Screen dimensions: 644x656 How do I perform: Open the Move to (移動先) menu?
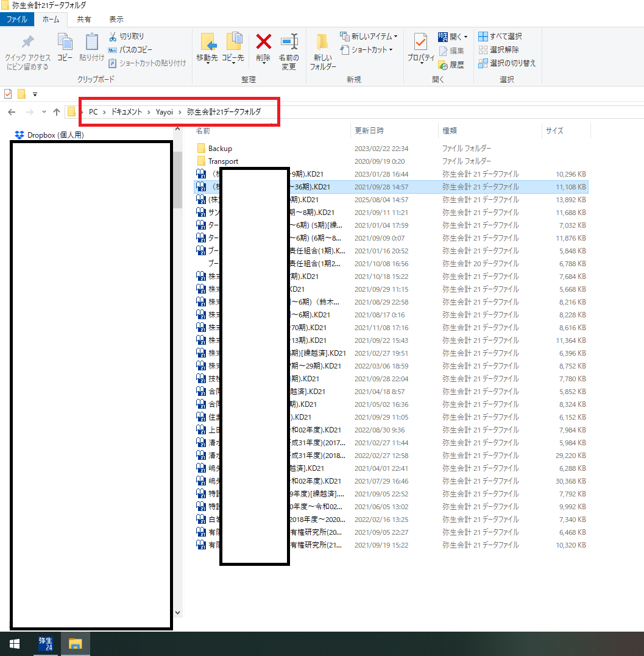point(207,48)
